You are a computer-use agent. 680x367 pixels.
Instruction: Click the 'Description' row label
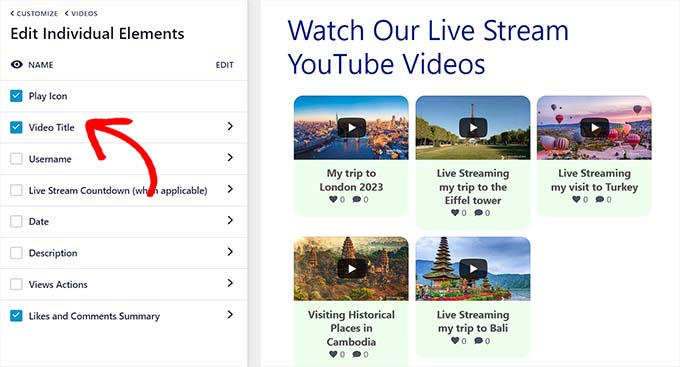[53, 253]
